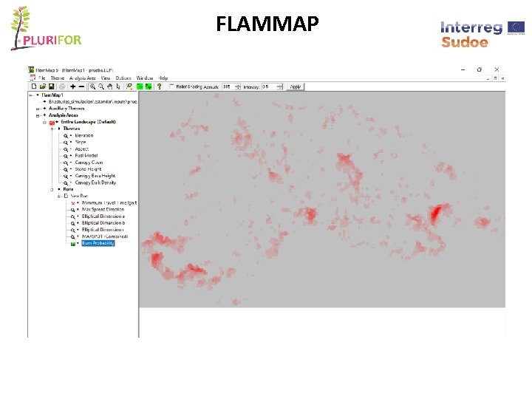Image resolution: width=532 pixels, height=399 pixels.
Task: Enable the Relief Shading checkbox
Action: click(x=171, y=86)
